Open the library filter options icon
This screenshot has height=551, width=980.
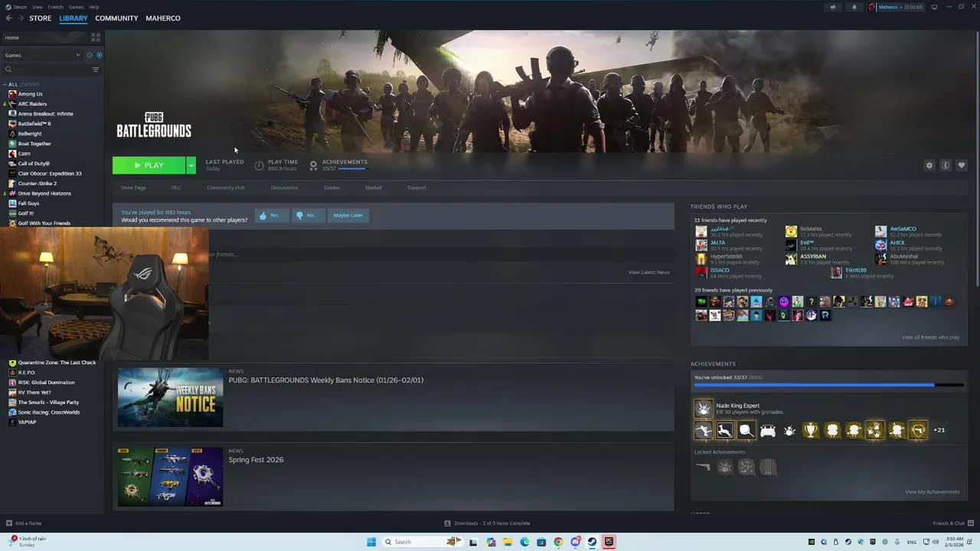[96, 70]
